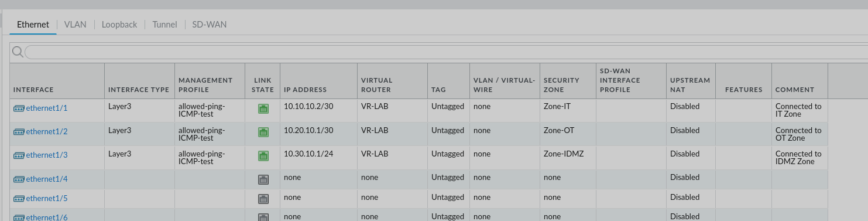Viewport: 868px width, 221px height.
Task: Open the ethernet1/6 interface link
Action: (47, 217)
